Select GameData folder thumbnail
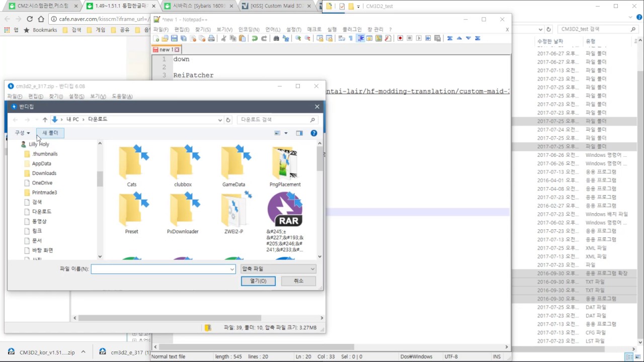The width and height of the screenshot is (644, 362). (234, 166)
